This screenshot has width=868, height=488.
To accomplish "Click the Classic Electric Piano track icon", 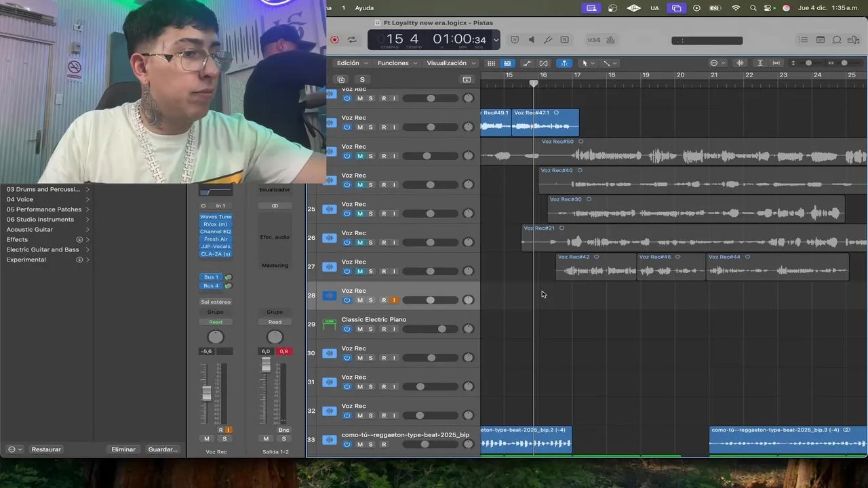I will (x=330, y=325).
